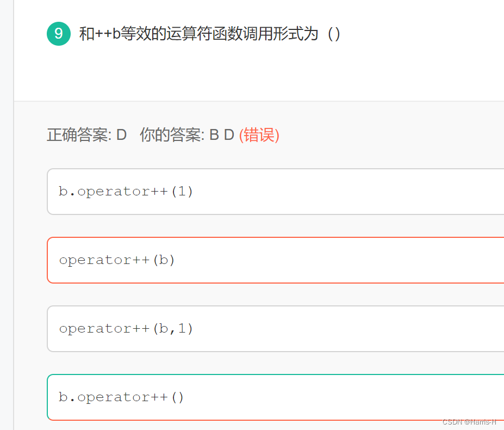Image resolution: width=504 pixels, height=430 pixels.
Task: Click the green question number 9 badge
Action: 58,33
